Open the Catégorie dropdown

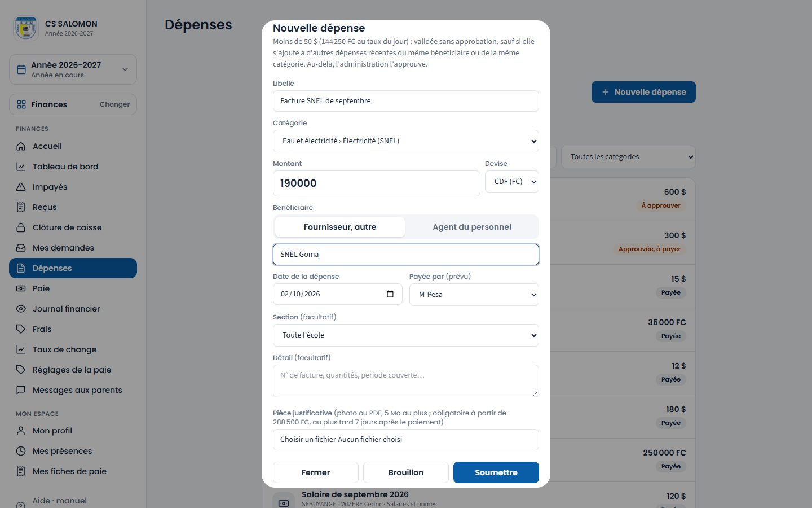(406, 141)
